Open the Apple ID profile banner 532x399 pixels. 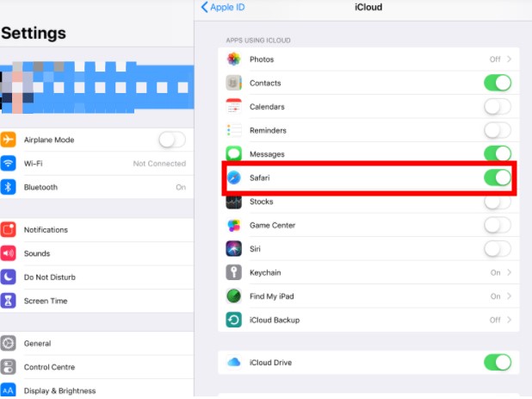coord(95,86)
